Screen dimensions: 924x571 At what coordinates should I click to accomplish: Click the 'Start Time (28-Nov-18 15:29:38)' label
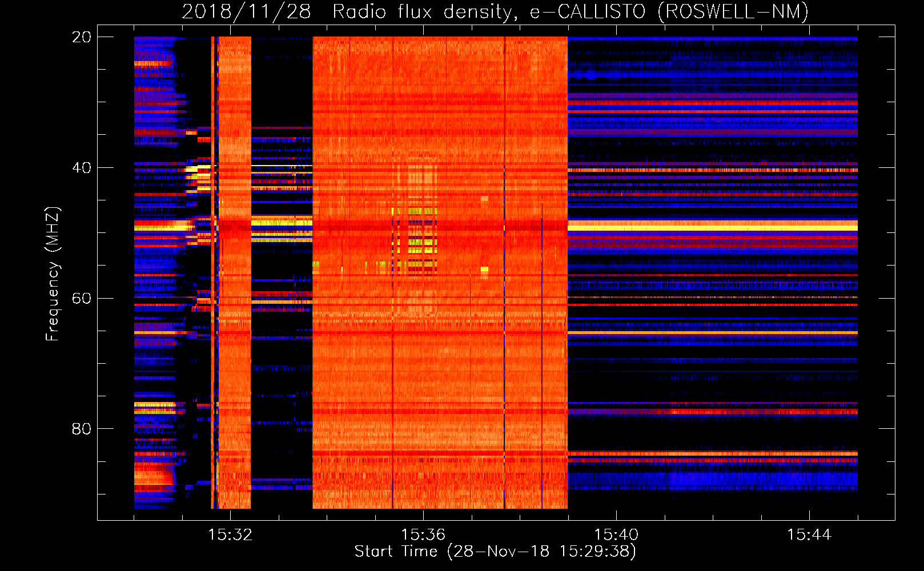click(495, 552)
